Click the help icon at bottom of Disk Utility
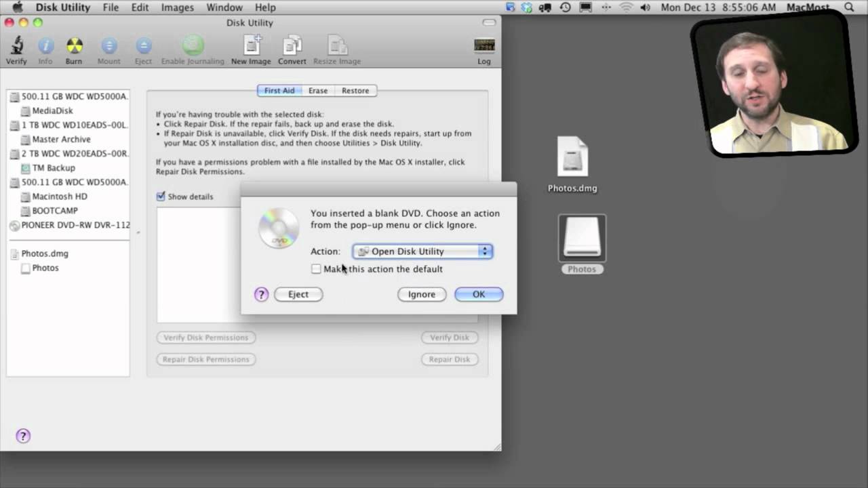This screenshot has height=488, width=868. pyautogui.click(x=23, y=436)
